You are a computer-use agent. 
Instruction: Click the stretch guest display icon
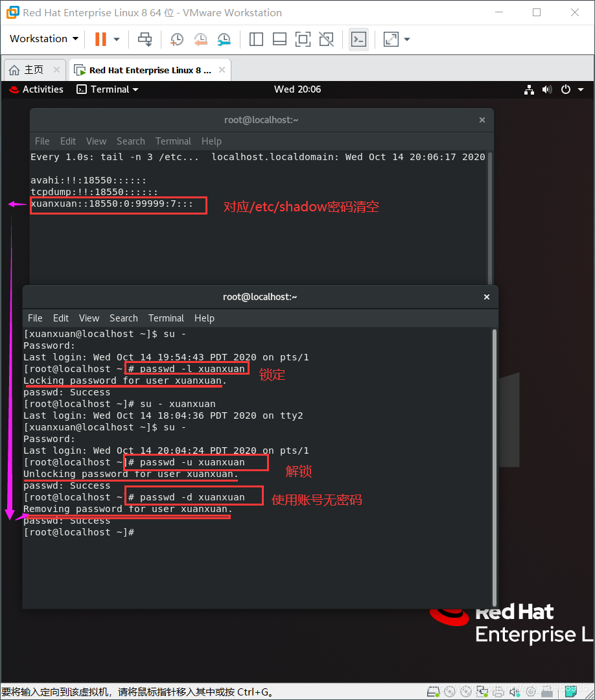pos(391,40)
